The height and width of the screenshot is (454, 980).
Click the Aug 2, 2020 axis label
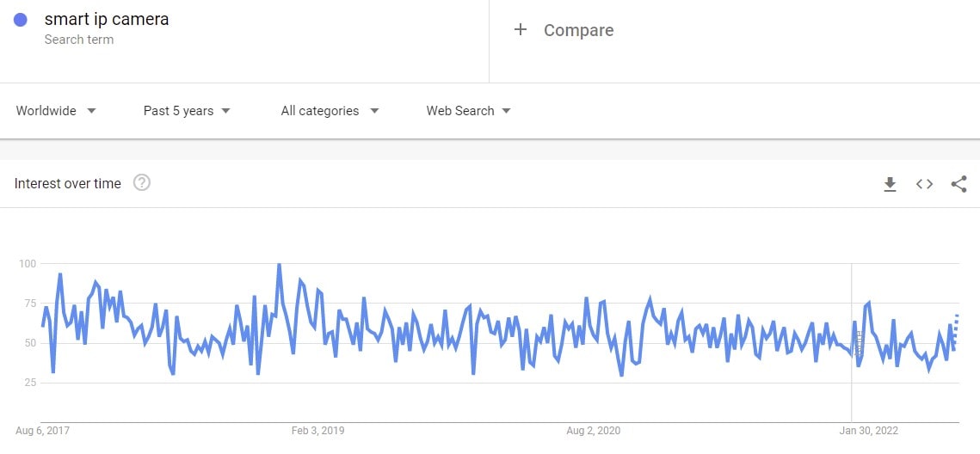point(593,430)
